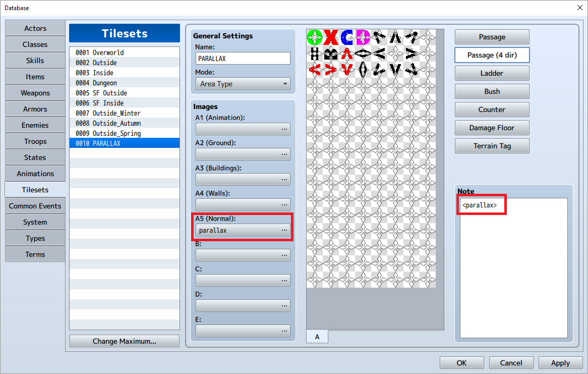This screenshot has width=588, height=374.
Task: Open the Items database tab
Action: (35, 77)
